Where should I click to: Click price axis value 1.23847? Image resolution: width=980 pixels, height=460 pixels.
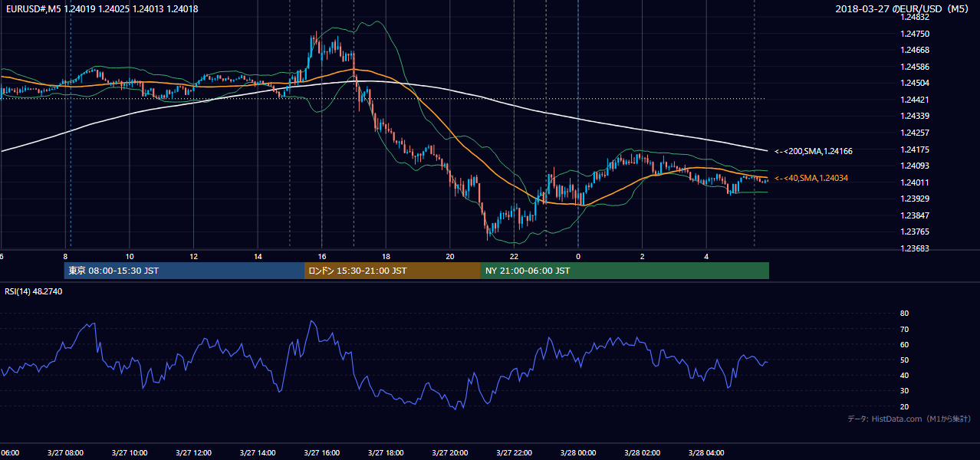(x=915, y=215)
